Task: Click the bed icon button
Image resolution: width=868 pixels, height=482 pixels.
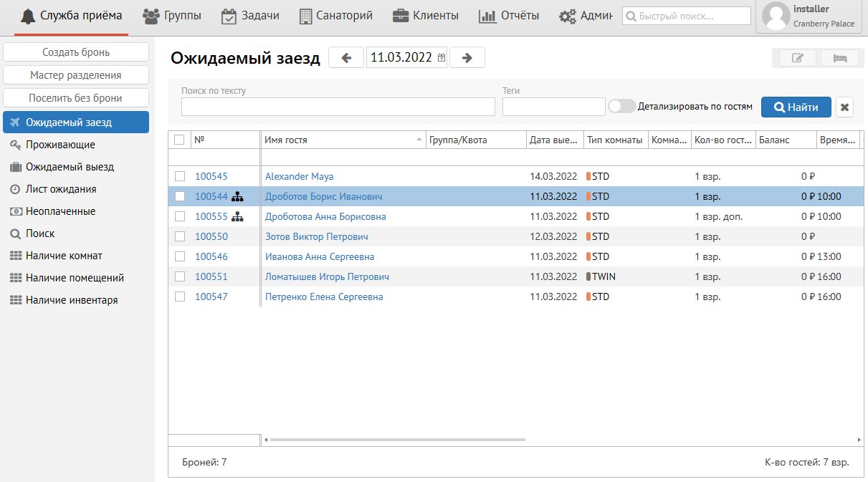Action: 840,59
